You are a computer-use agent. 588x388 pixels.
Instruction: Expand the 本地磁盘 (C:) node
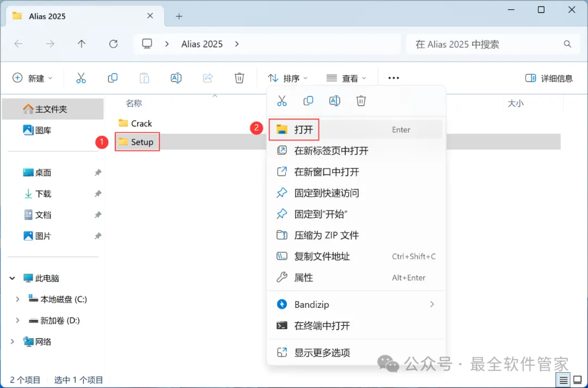pyautogui.click(x=17, y=299)
